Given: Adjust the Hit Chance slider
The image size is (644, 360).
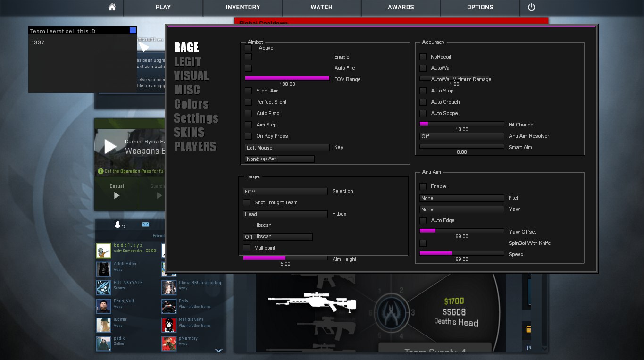Looking at the screenshot, I should point(462,124).
